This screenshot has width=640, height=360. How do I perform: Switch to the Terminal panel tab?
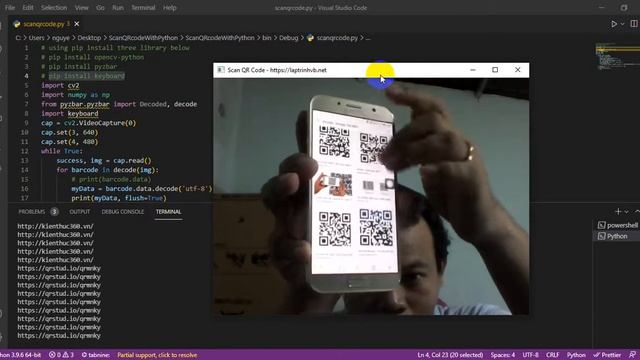click(x=168, y=211)
